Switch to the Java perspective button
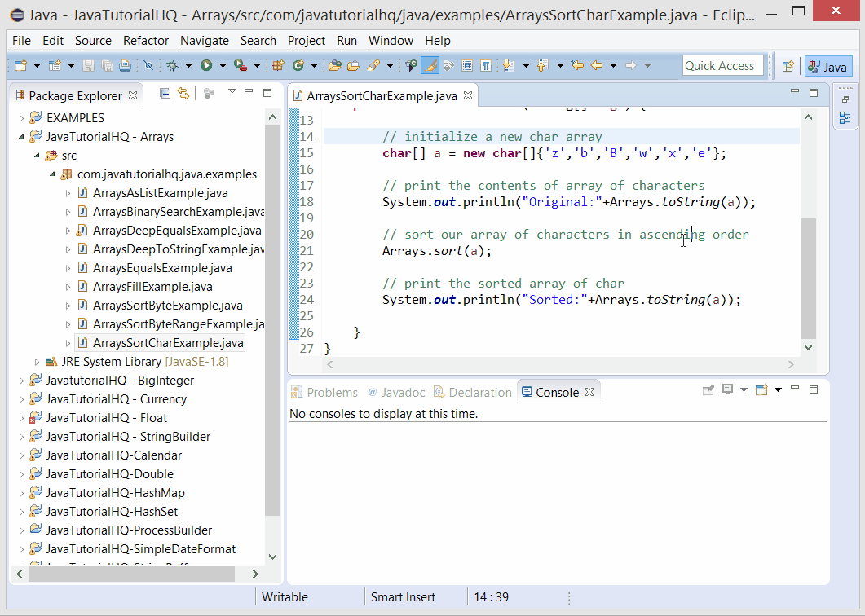The height and width of the screenshot is (616, 865). pos(828,67)
